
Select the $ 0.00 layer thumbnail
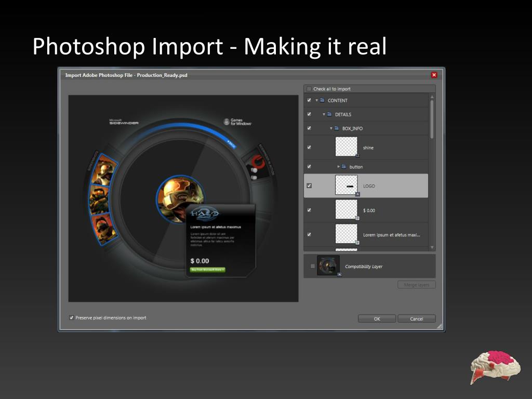pos(346,209)
